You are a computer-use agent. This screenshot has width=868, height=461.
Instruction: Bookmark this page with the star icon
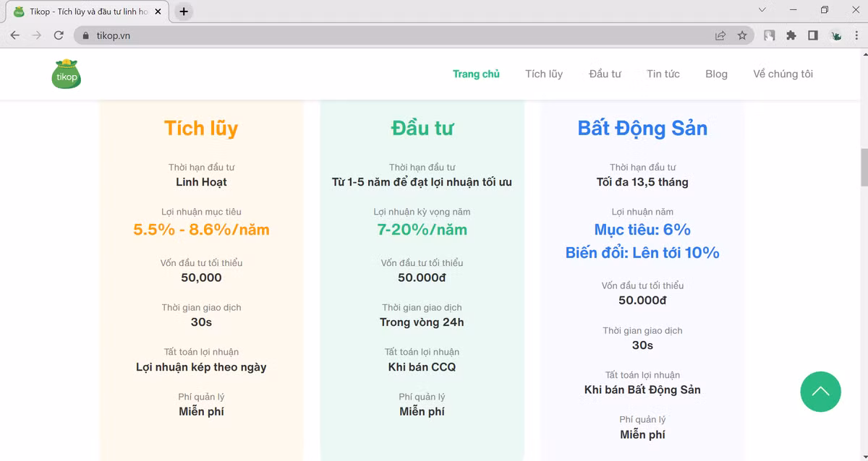(x=742, y=35)
